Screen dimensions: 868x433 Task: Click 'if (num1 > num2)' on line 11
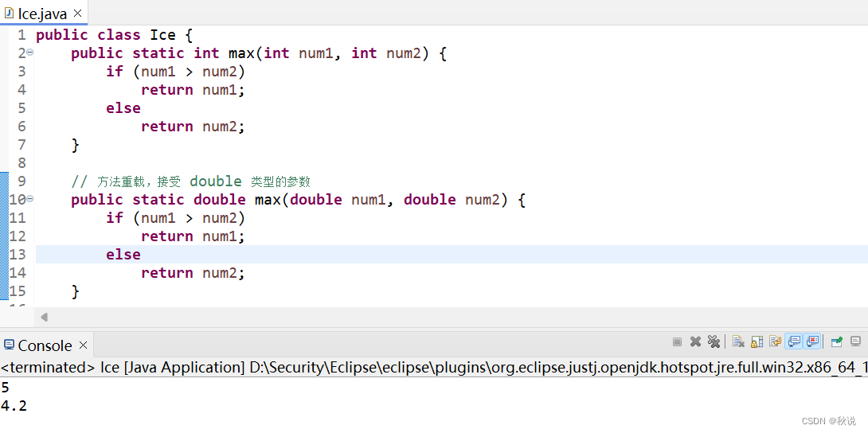(x=175, y=218)
